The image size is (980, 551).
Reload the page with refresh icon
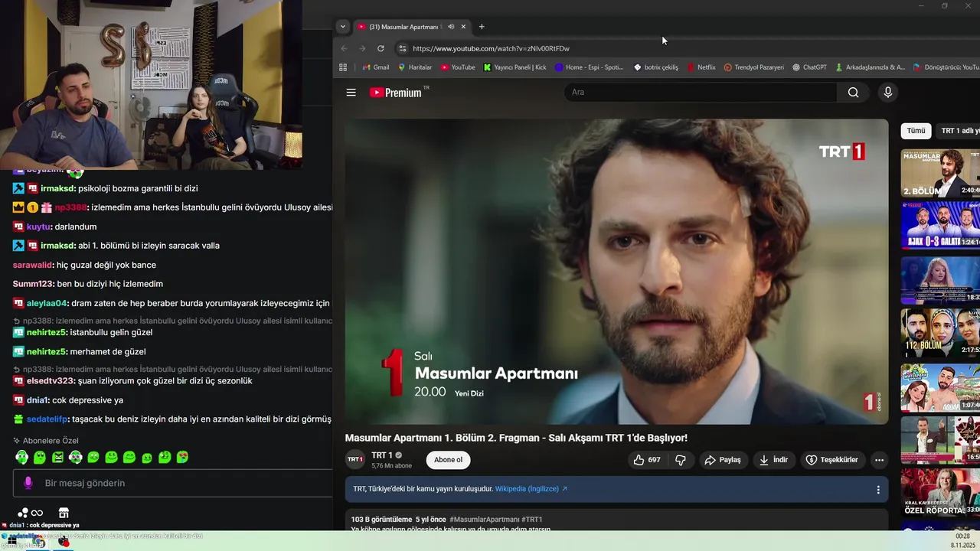click(x=381, y=48)
